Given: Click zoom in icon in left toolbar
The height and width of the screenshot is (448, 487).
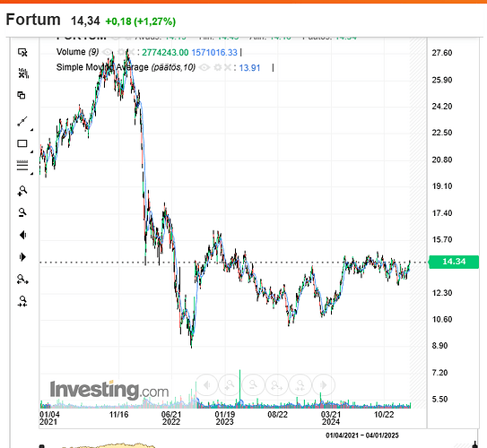Looking at the screenshot, I should coord(22,191).
